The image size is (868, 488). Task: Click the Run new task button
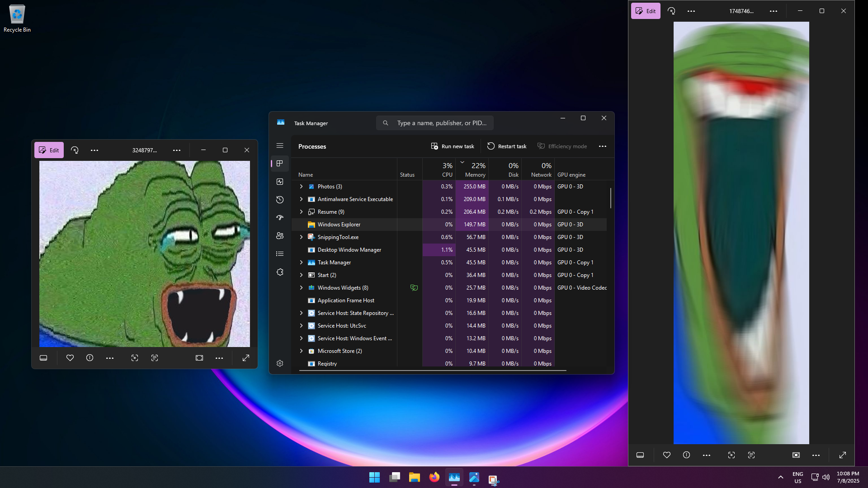pyautogui.click(x=453, y=146)
